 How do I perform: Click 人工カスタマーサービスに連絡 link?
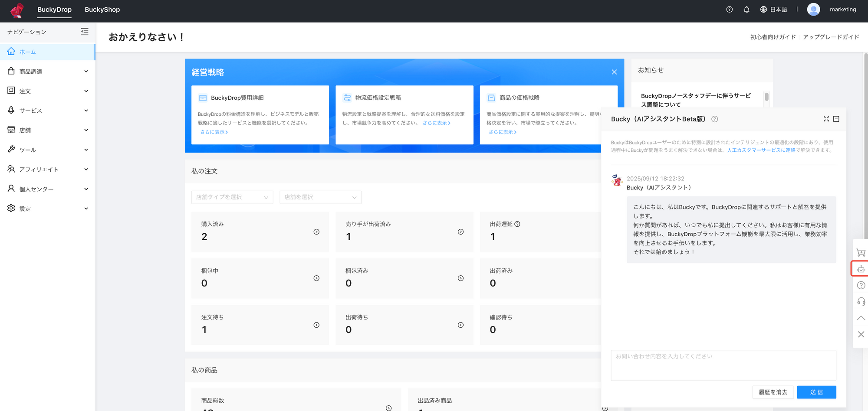coord(761,150)
